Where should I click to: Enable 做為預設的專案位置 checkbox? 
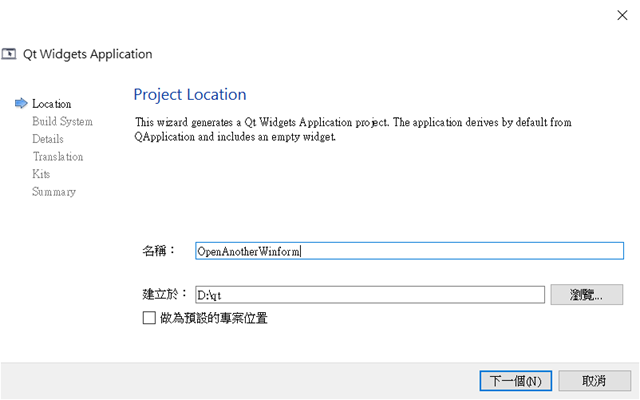point(149,318)
